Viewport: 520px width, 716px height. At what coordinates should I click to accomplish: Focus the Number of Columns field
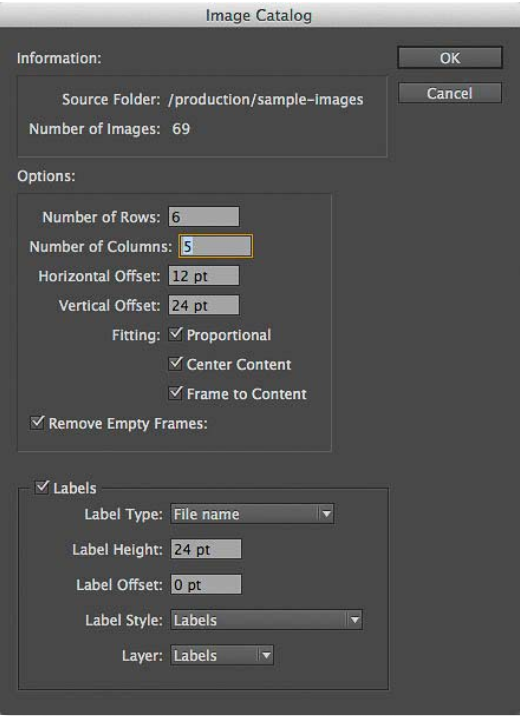[x=215, y=247]
